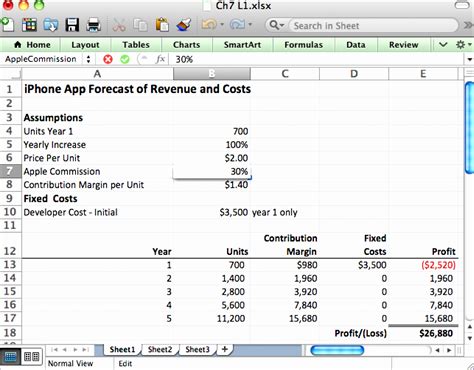Image resolution: width=474 pixels, height=370 pixels.
Task: Open the redo history dropdown arrow
Action: 250,25
